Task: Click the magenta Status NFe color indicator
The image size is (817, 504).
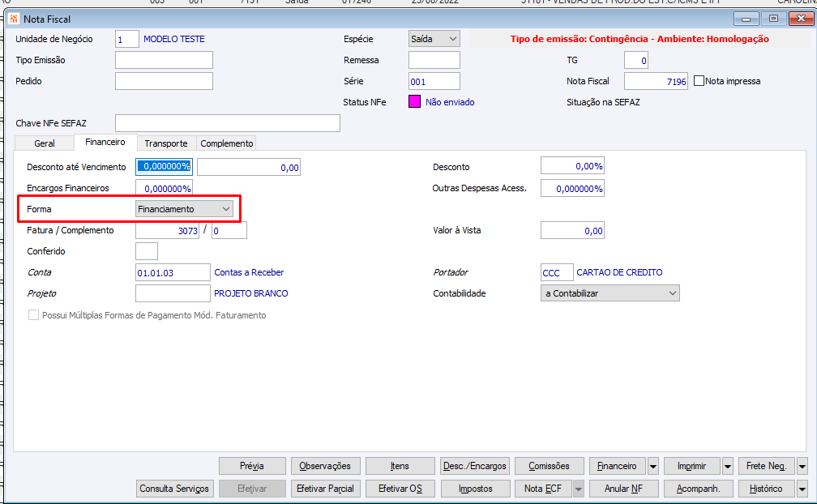Action: [414, 101]
